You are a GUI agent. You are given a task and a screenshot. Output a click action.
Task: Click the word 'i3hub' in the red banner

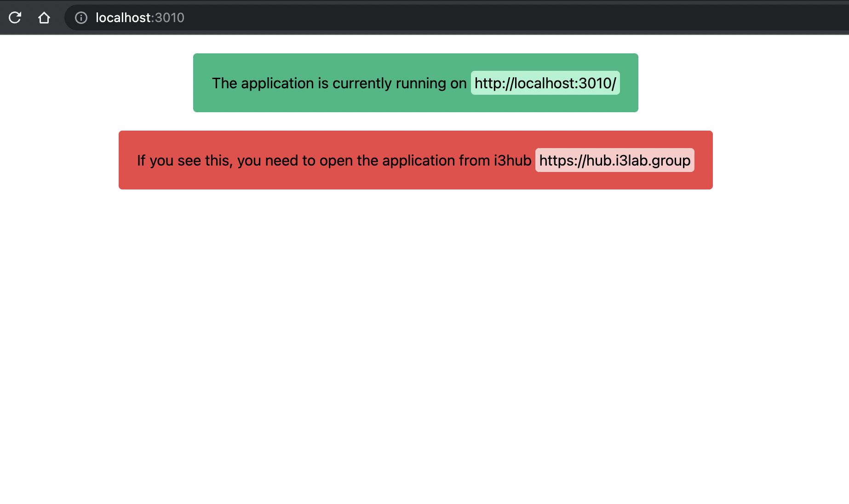512,160
